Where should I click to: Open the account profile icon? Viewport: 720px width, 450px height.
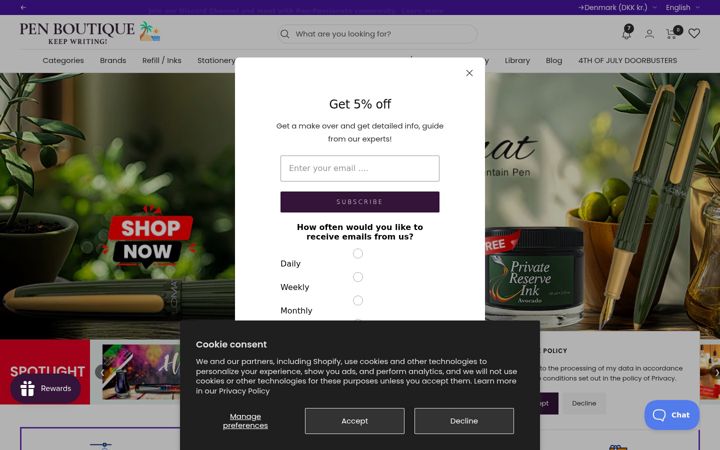(x=649, y=34)
